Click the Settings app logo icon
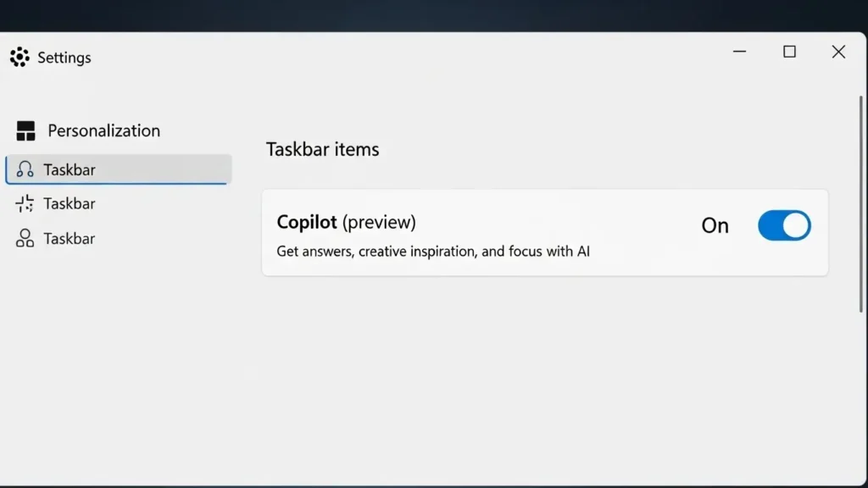 pyautogui.click(x=19, y=57)
